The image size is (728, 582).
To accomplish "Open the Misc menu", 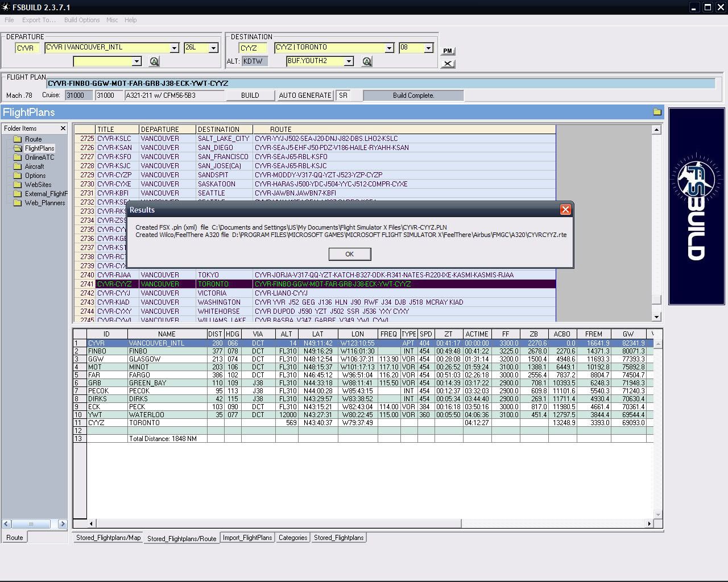I will [112, 20].
